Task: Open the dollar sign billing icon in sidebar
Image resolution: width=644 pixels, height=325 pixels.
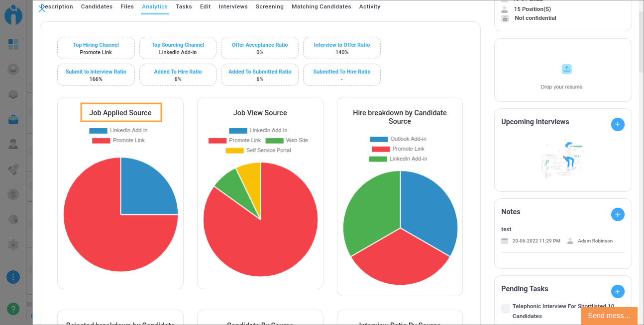Action: tap(13, 194)
